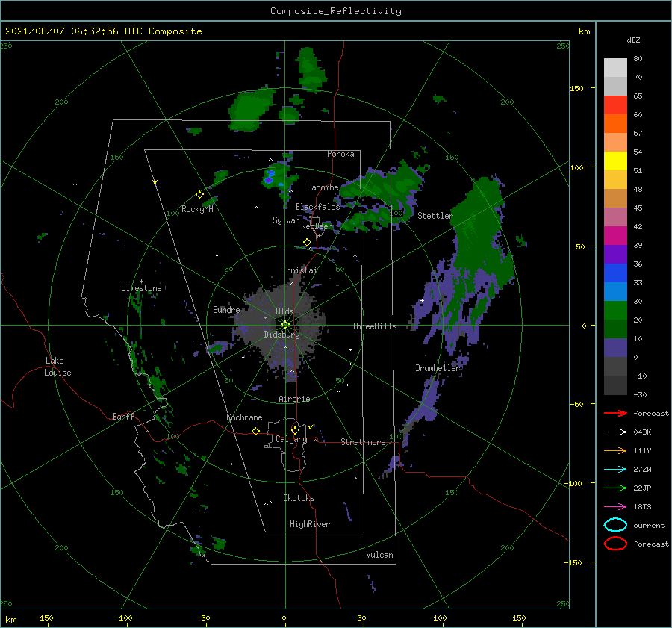Click the Lacombe town label

click(x=323, y=187)
